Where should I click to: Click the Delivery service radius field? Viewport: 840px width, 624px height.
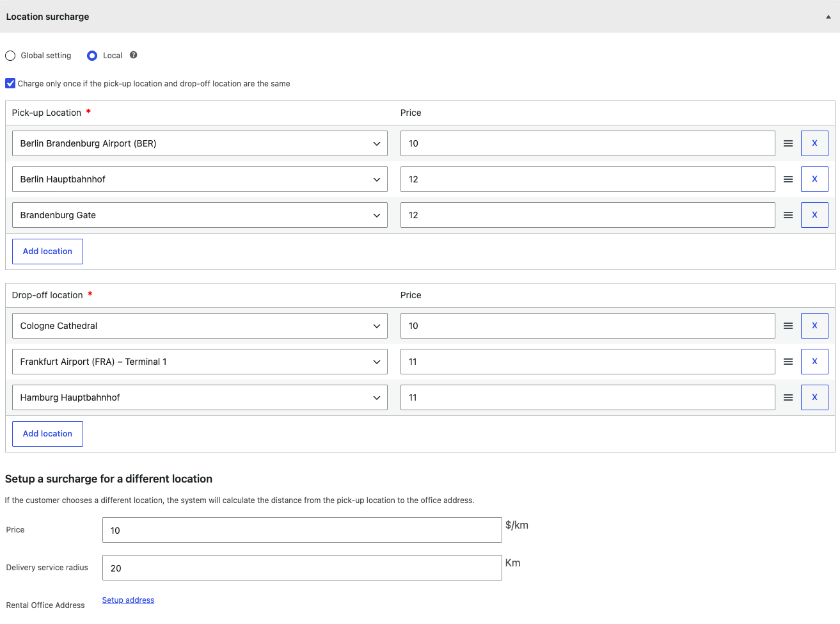pos(302,568)
